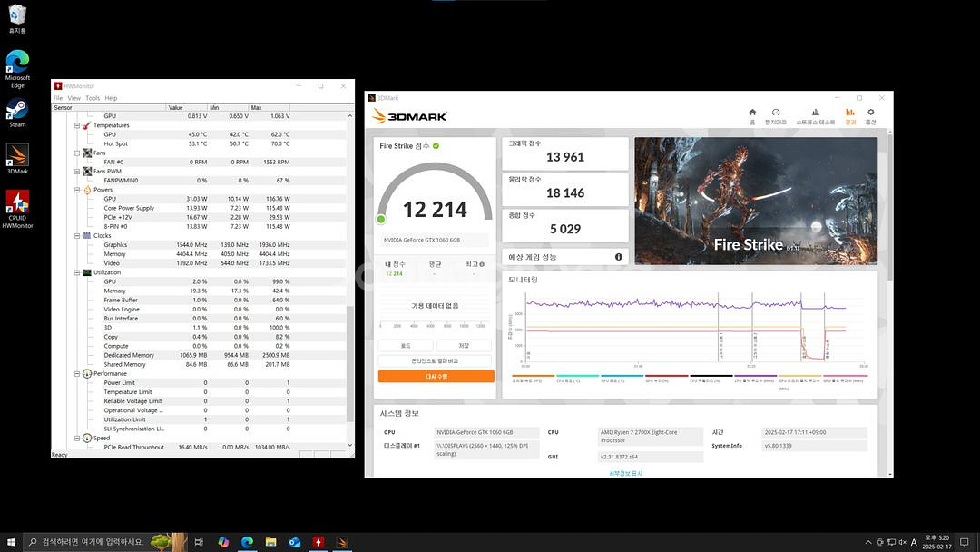The width and height of the screenshot is (980, 552).
Task: Open File Explorer from the taskbar
Action: coord(270,542)
